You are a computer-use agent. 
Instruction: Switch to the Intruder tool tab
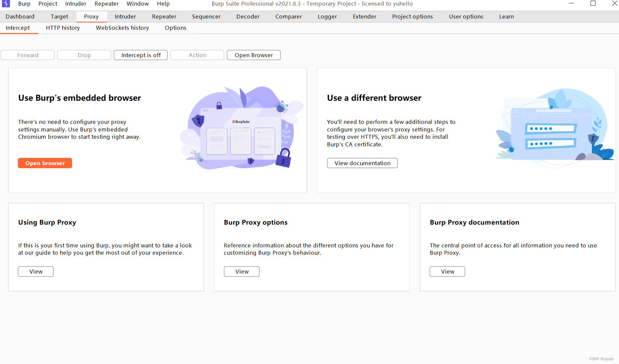pos(125,17)
